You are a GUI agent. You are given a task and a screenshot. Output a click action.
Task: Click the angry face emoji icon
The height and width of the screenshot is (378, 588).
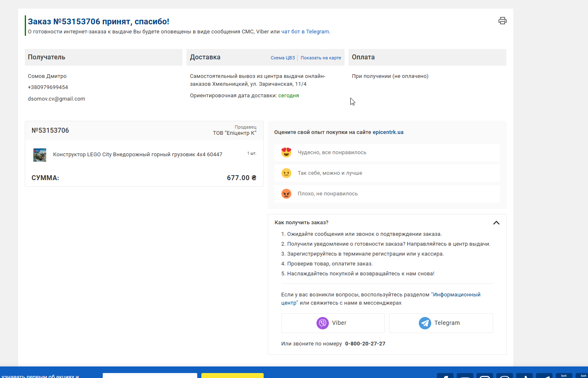point(286,194)
